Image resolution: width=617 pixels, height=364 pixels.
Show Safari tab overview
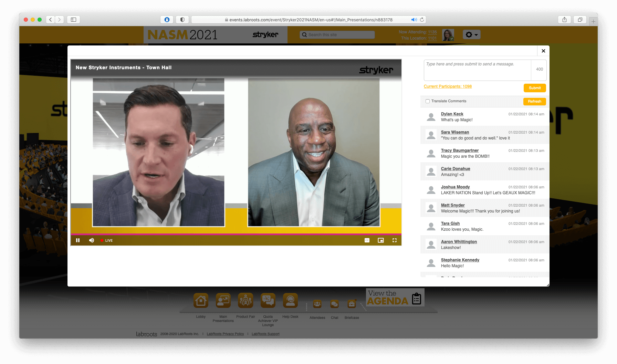(x=580, y=20)
